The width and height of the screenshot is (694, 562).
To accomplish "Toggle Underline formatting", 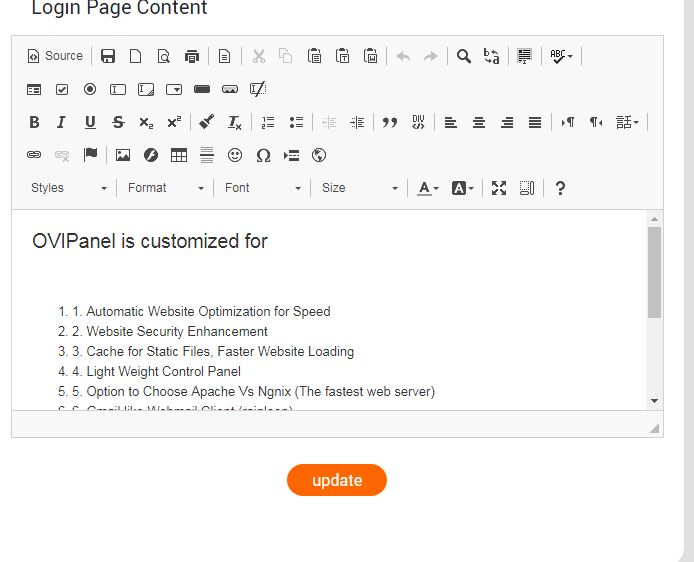I will 90,122.
